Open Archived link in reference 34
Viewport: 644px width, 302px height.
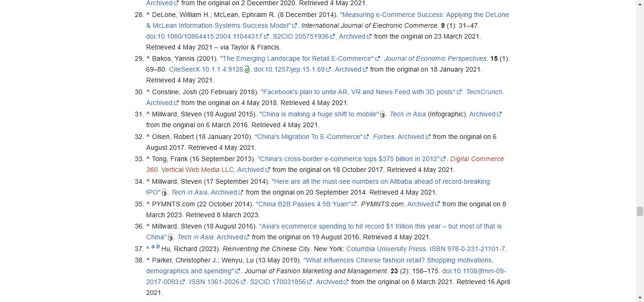227,192
